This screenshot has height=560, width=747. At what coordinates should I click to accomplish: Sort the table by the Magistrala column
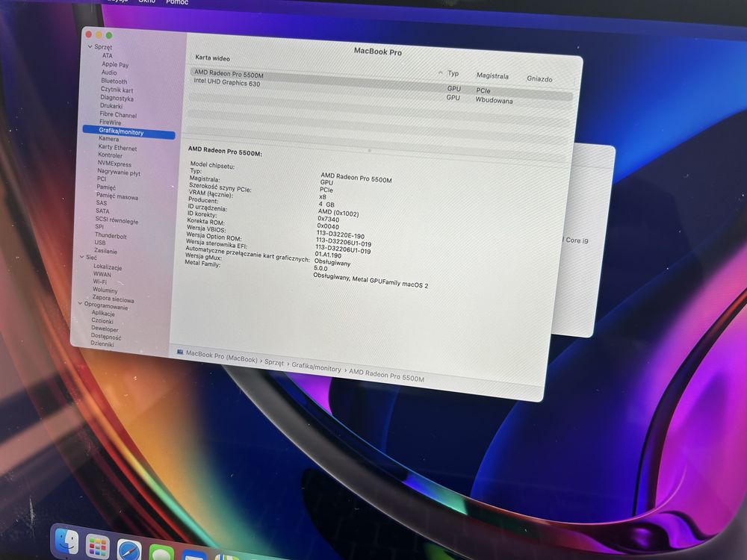click(492, 75)
